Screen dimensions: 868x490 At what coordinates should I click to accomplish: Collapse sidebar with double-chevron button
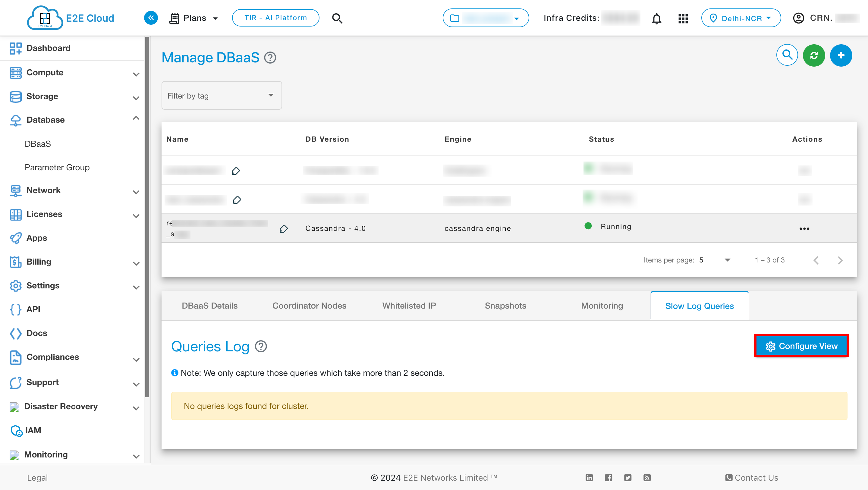(151, 18)
